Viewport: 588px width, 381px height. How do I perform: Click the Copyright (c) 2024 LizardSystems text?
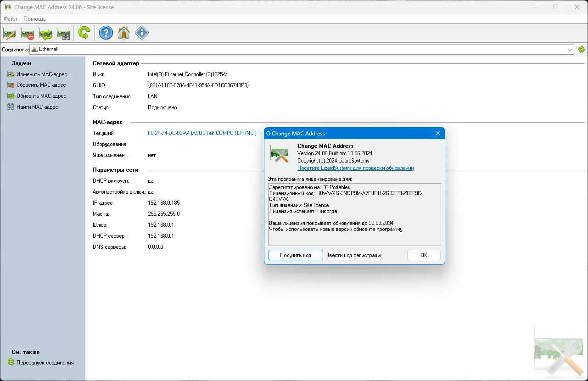click(x=333, y=161)
